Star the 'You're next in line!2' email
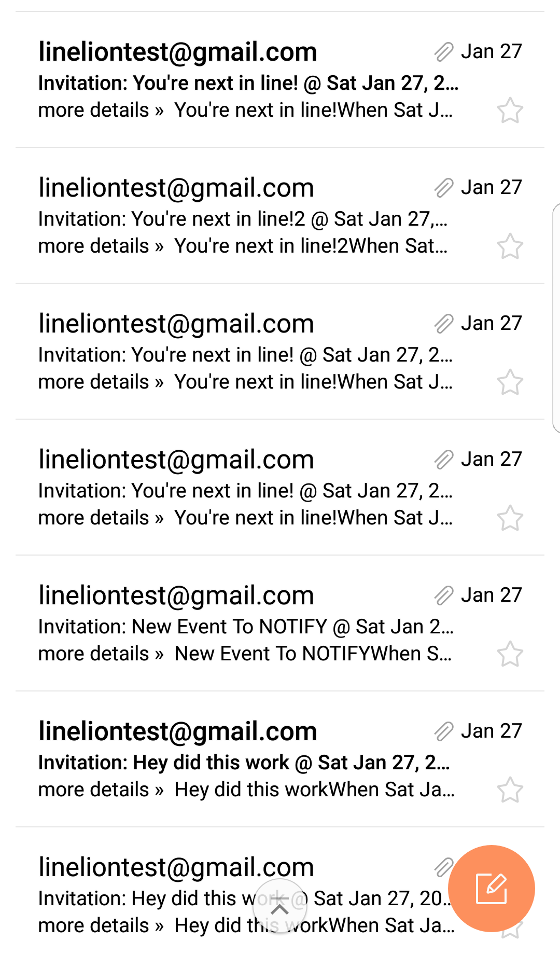The height and width of the screenshot is (955, 560). [x=510, y=246]
